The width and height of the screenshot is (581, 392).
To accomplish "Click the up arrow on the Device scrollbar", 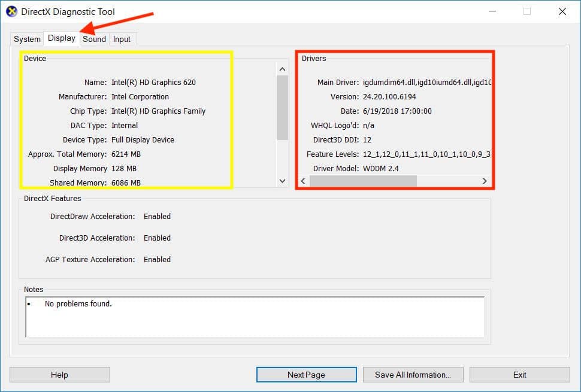I will 282,68.
